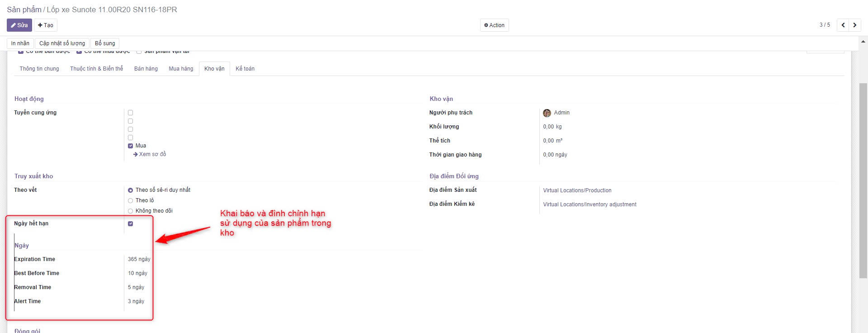The image size is (868, 333).
Task: Open the Action gear menu
Action: tap(494, 25)
